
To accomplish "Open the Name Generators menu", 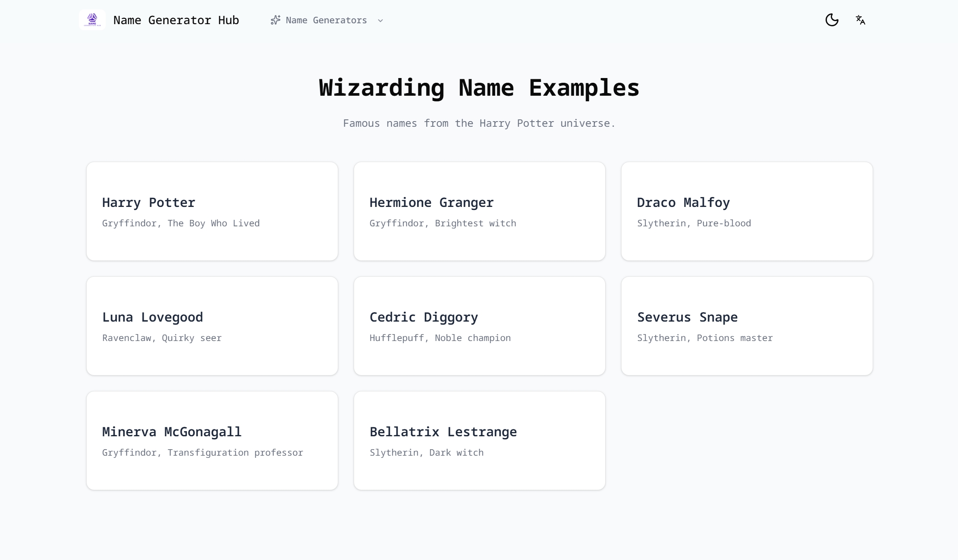I will [326, 20].
